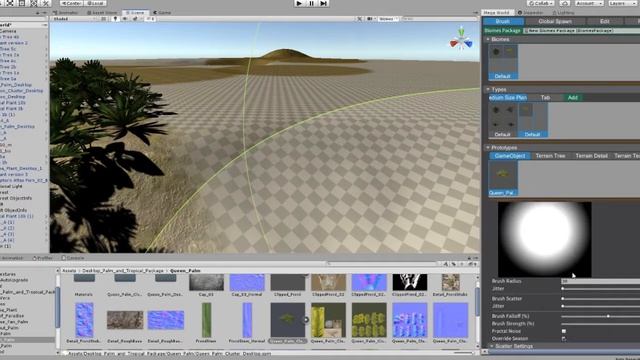The width and height of the screenshot is (640, 360).
Task: Toggle handle rotation Local button
Action: (96, 3)
